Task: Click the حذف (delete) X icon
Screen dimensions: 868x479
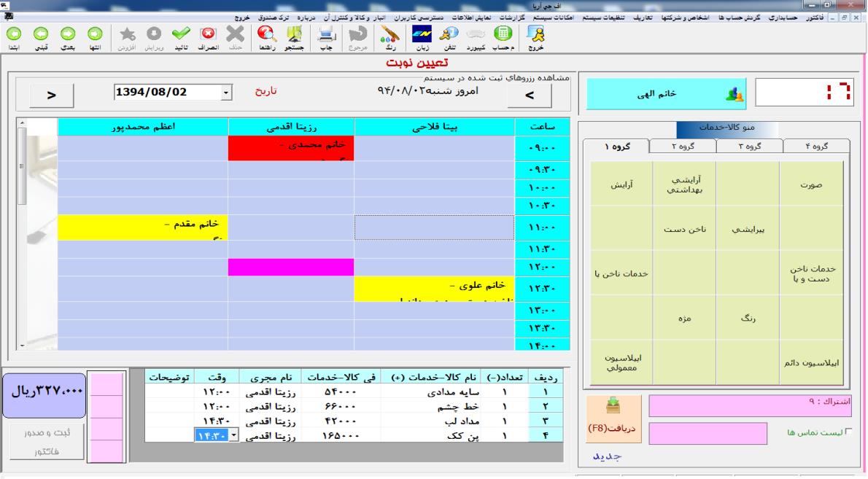Action: click(236, 35)
